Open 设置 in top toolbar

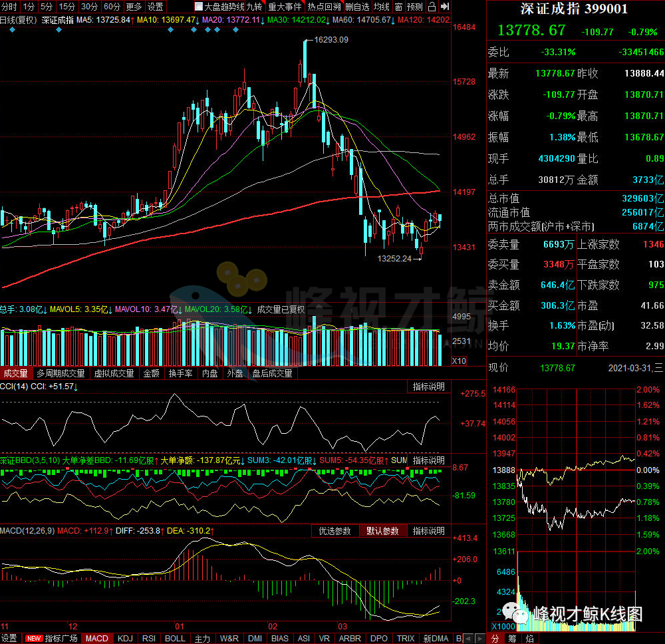pos(155,7)
